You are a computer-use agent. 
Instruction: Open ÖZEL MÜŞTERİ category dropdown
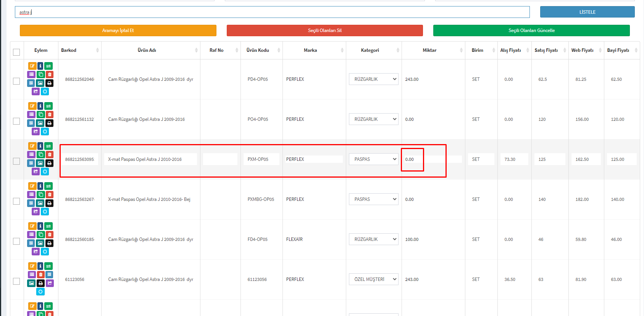coord(373,279)
